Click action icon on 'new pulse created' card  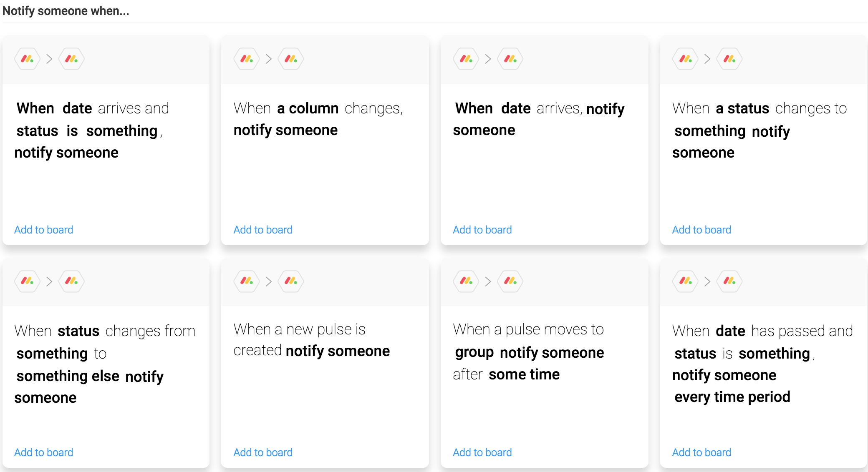tap(291, 281)
